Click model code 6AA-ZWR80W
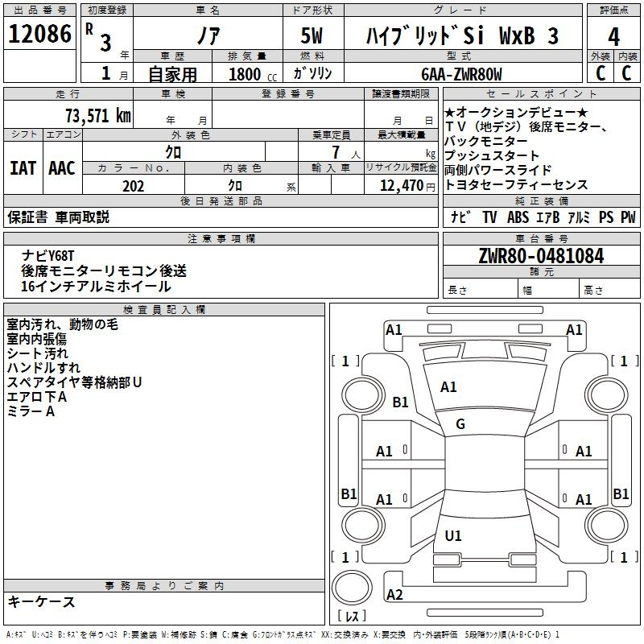This screenshot has height=644, width=644. (x=461, y=74)
